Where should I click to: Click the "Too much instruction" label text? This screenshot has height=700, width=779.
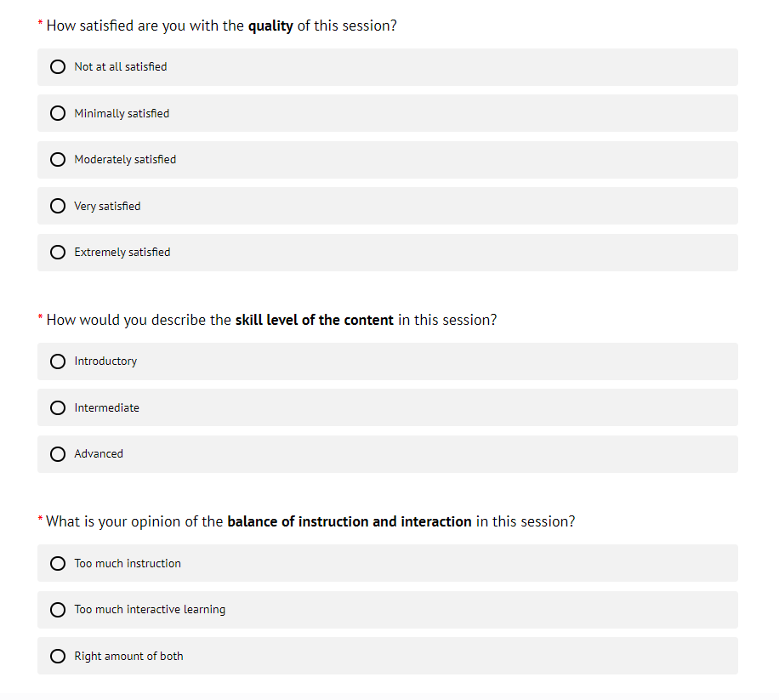point(128,563)
